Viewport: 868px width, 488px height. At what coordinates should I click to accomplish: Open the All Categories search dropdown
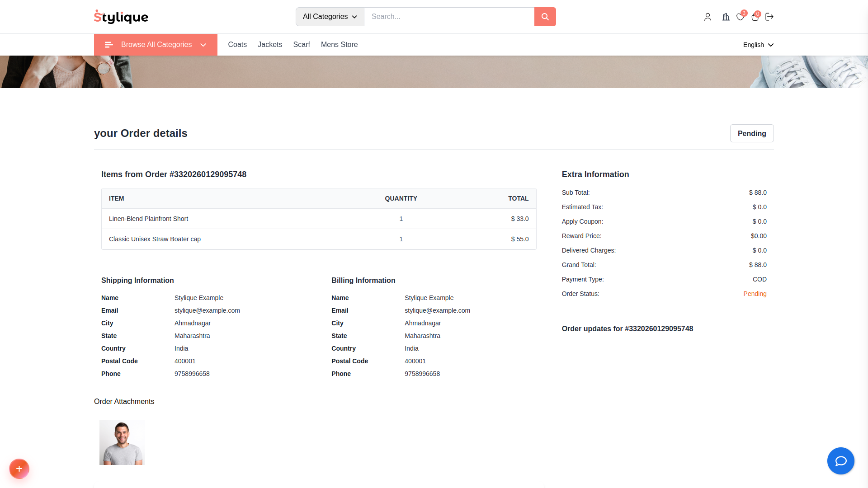pyautogui.click(x=330, y=17)
